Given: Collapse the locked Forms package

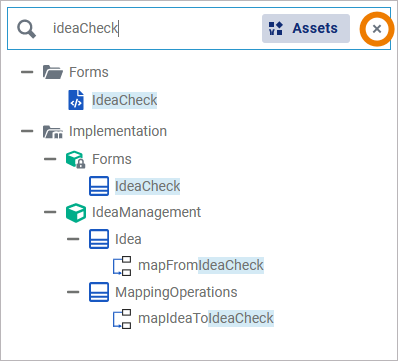Looking at the screenshot, I should tap(50, 159).
